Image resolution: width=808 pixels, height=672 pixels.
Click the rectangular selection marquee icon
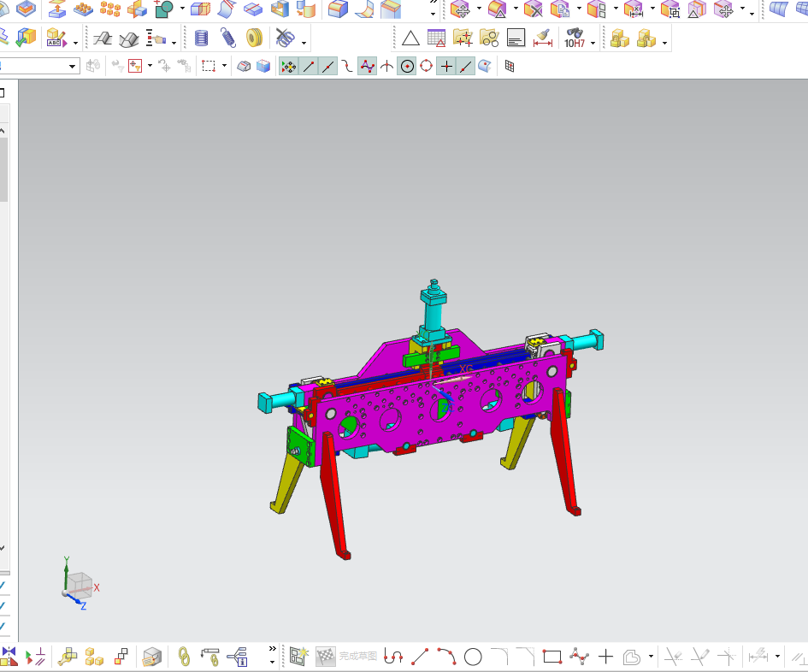pyautogui.click(x=209, y=66)
